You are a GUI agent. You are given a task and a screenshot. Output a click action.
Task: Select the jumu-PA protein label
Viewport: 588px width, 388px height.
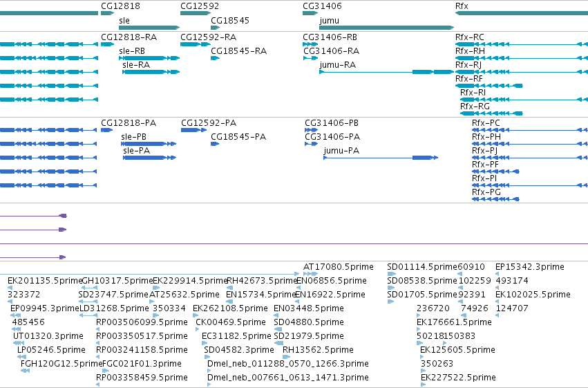click(x=341, y=151)
